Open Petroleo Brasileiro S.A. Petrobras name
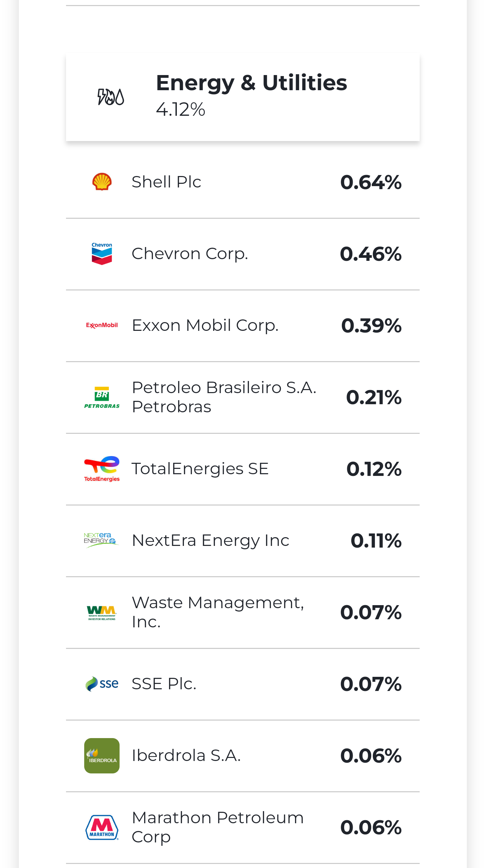 224,397
